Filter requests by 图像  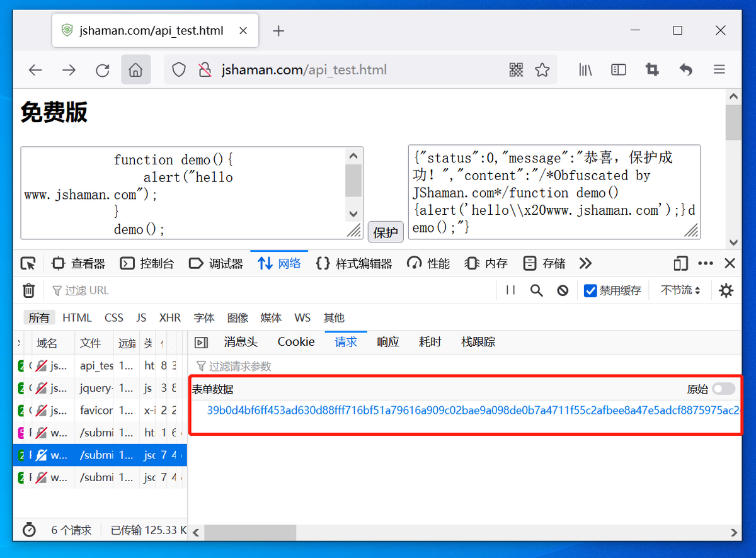tap(238, 318)
